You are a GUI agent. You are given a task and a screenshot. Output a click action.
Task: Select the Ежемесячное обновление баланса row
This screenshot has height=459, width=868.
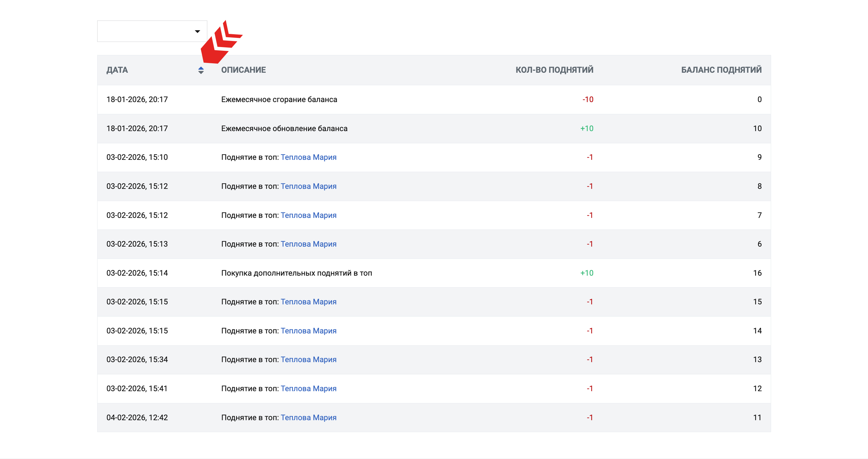click(284, 129)
